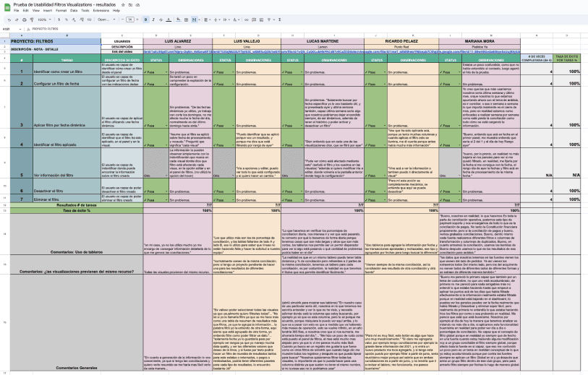Open the Help menu

coord(116,11)
